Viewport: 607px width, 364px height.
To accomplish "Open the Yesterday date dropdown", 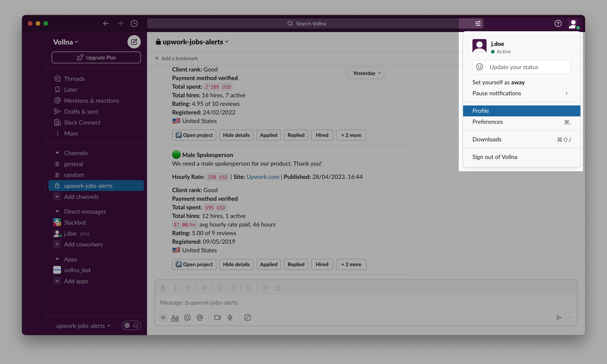I will pyautogui.click(x=366, y=73).
